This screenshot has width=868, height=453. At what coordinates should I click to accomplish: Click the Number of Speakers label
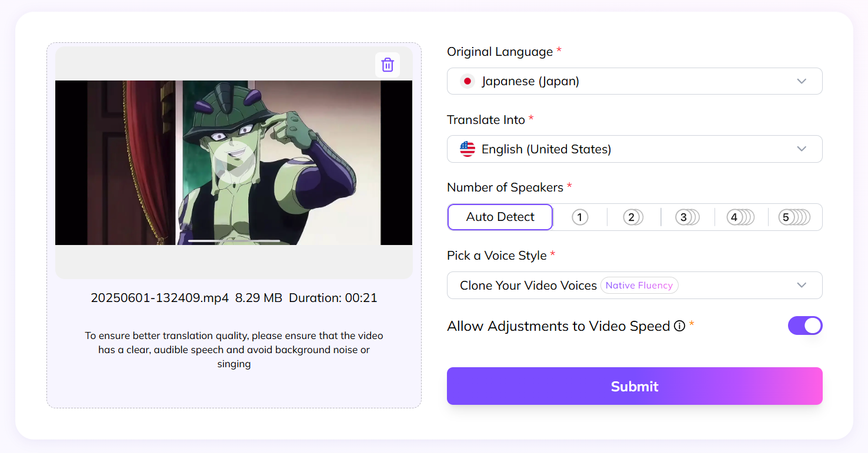pos(505,187)
